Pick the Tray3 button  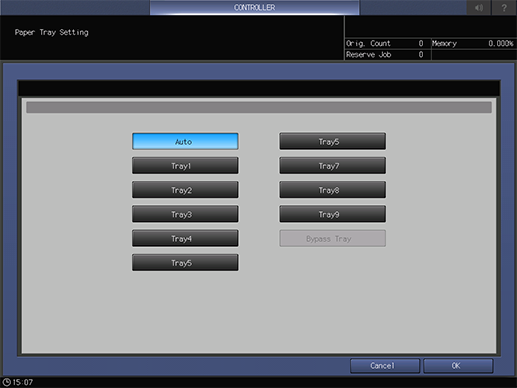click(x=185, y=214)
